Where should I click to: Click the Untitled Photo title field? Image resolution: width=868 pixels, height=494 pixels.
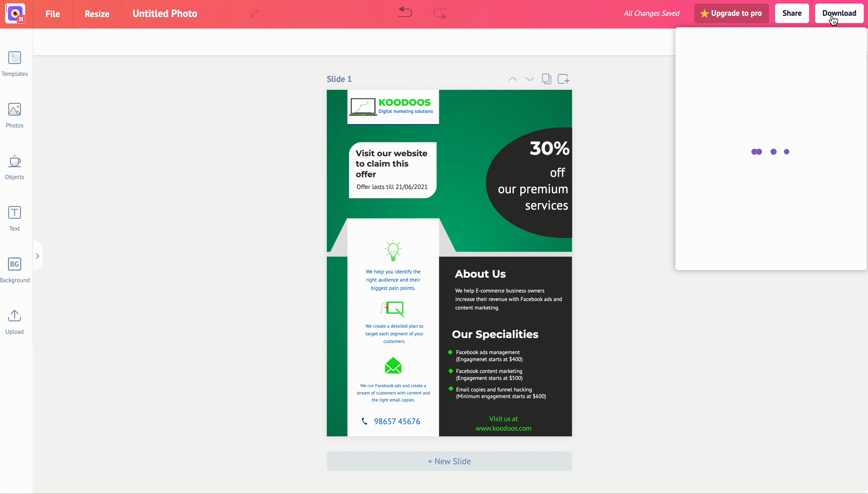click(165, 13)
